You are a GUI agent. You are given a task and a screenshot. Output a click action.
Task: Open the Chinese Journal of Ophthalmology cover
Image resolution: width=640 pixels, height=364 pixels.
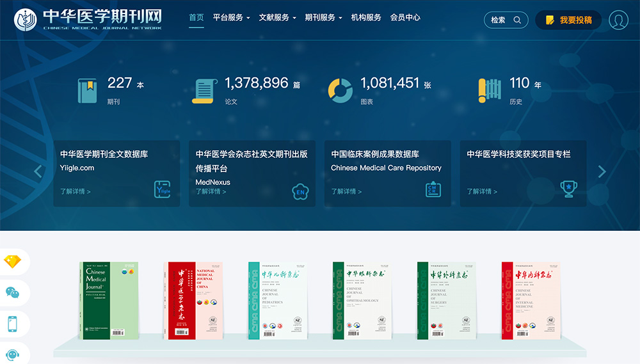[362, 301]
